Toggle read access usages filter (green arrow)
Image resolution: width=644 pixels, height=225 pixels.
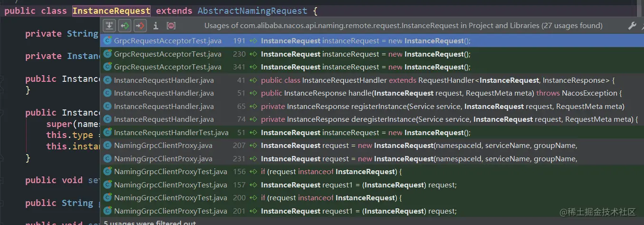pyautogui.click(x=125, y=26)
